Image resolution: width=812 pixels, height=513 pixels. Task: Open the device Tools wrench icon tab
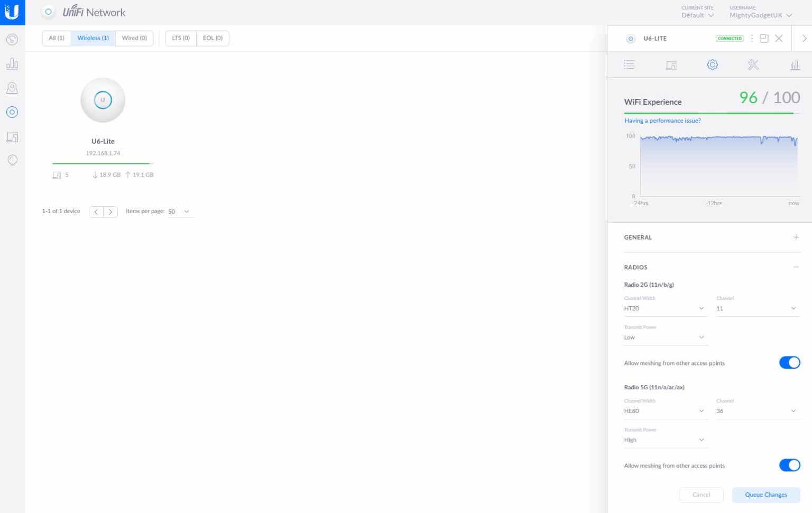[x=753, y=65]
